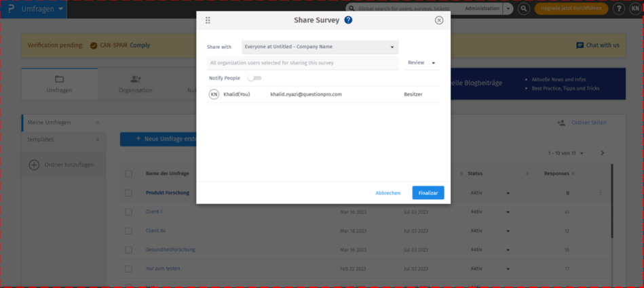644x288 pixels.
Task: Click the Besitzer role text
Action: click(413, 94)
